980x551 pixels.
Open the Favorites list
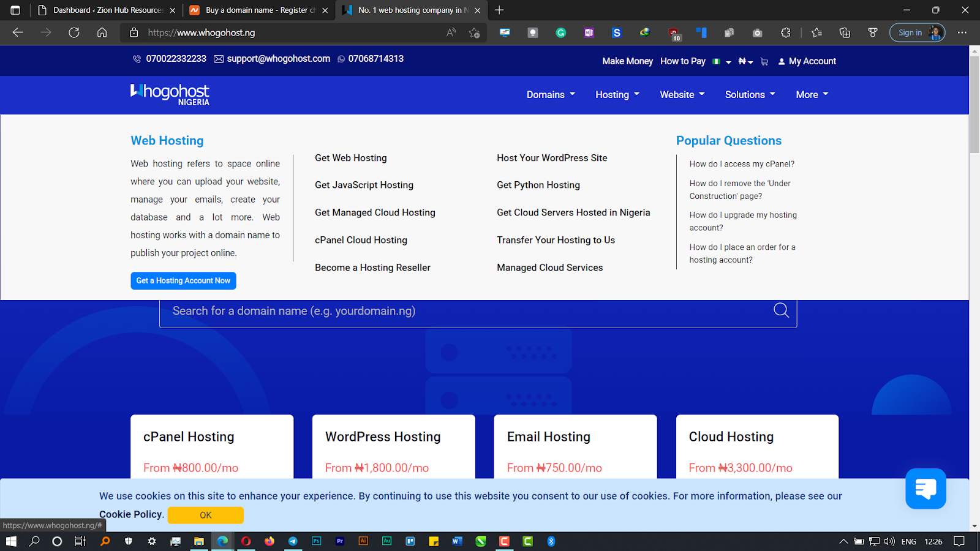point(816,32)
